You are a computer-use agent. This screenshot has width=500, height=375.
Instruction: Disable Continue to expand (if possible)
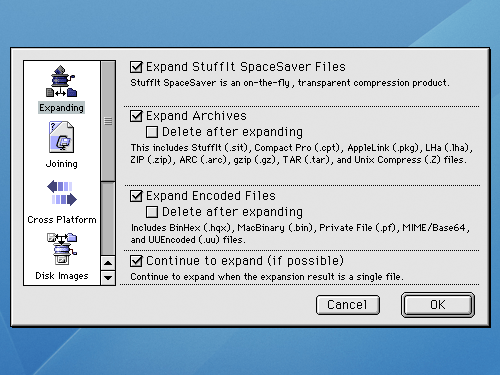136,261
